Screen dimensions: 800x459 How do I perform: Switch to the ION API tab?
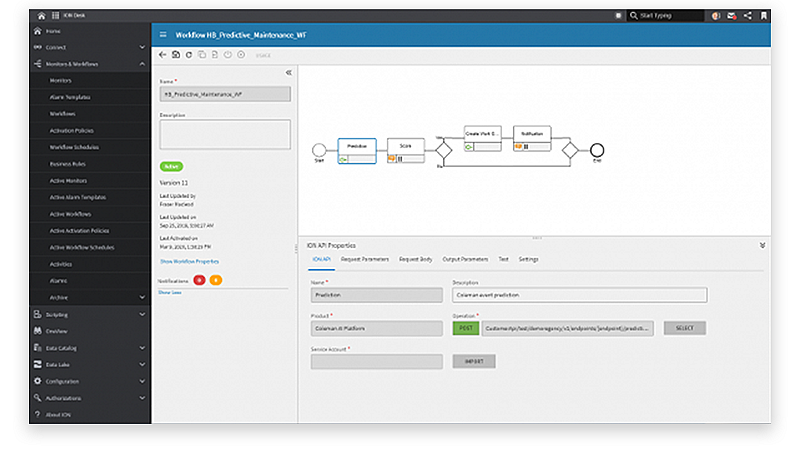pyautogui.click(x=321, y=260)
